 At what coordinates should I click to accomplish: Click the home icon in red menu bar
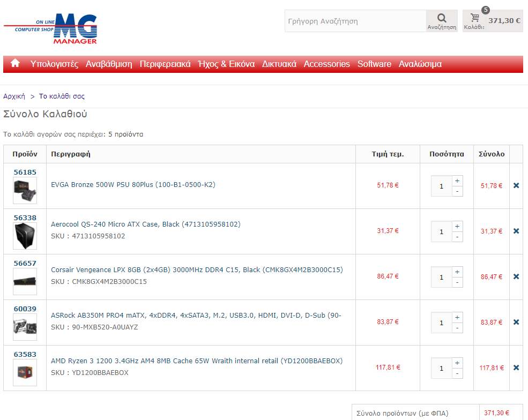click(x=15, y=63)
